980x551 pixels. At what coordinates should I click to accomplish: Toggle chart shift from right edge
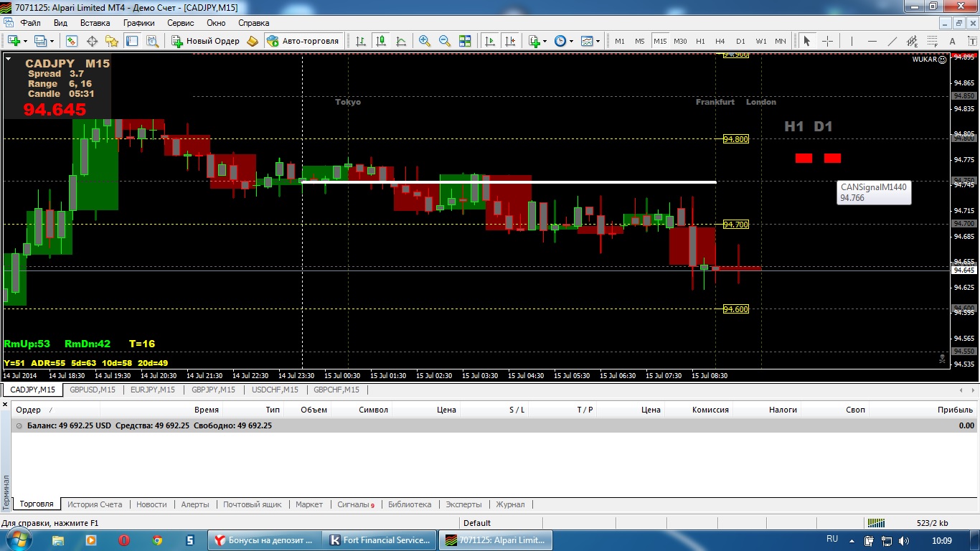[x=510, y=41]
